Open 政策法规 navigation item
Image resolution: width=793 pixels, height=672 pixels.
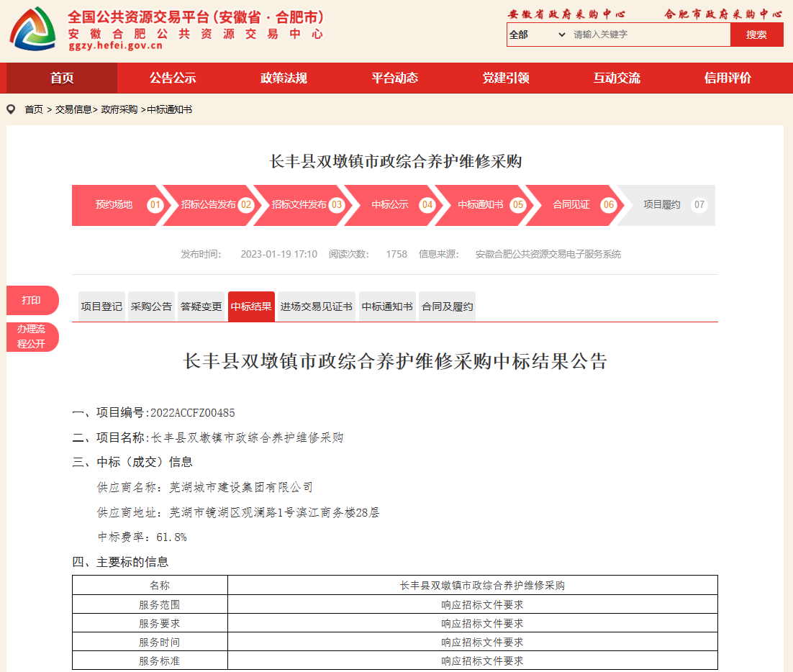(284, 78)
